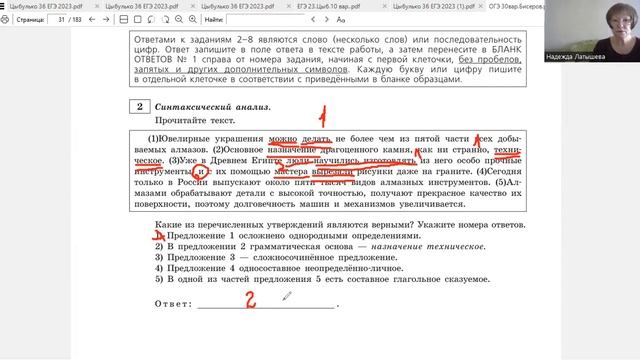
Task: Close second Цыбулько 36 ЕГЭ 2023.pdf tab
Action: 193,7
